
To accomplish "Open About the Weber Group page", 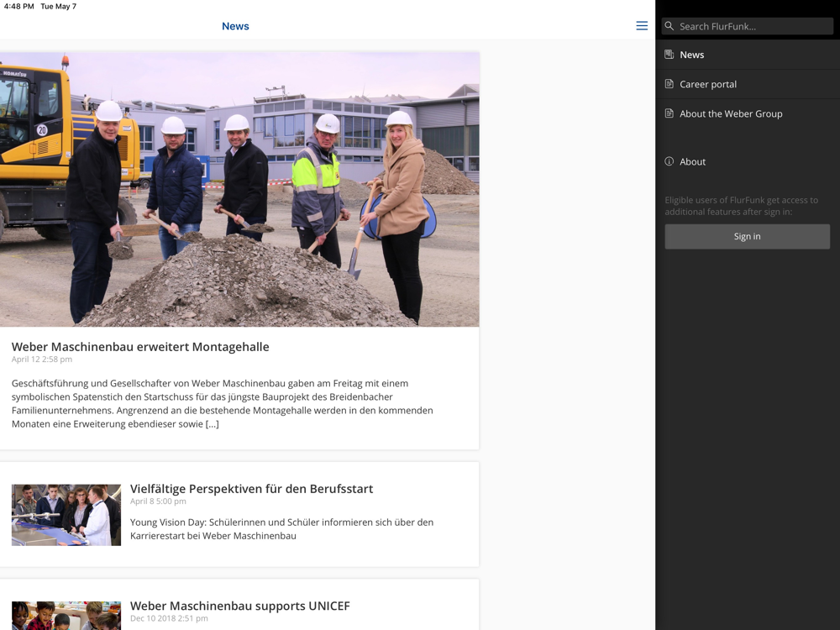I will point(731,113).
